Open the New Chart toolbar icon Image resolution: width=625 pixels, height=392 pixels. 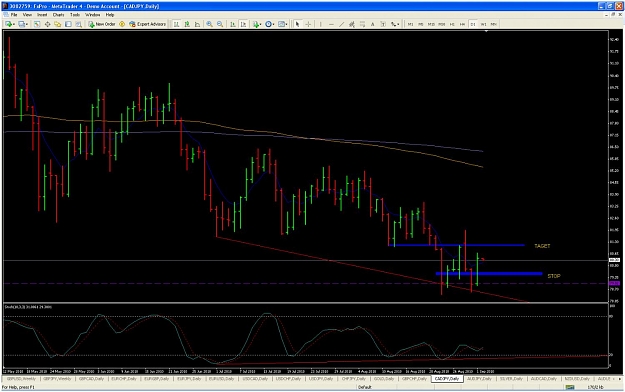(x=9, y=24)
